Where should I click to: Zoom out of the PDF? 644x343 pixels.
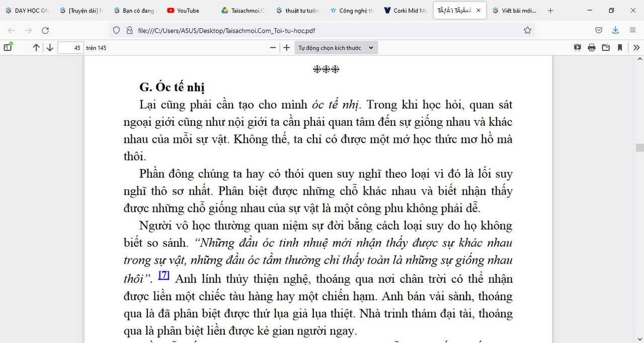(x=273, y=48)
